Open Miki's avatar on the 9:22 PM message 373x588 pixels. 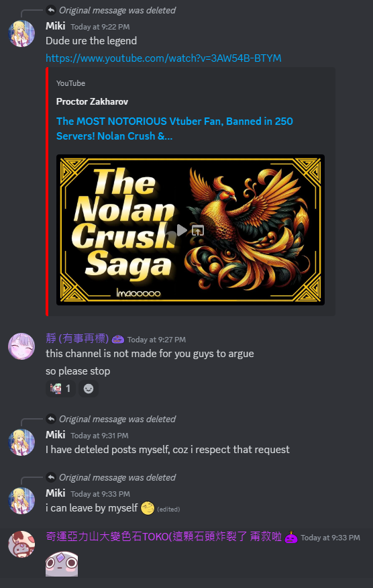coord(21,34)
